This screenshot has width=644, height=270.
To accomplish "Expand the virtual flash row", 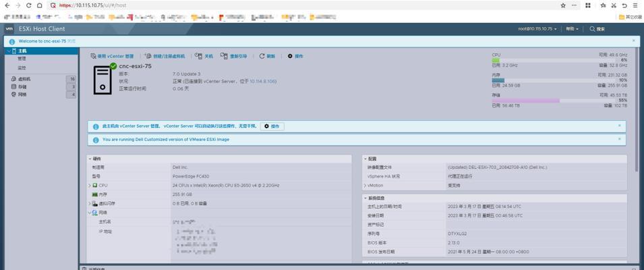I will coord(90,203).
